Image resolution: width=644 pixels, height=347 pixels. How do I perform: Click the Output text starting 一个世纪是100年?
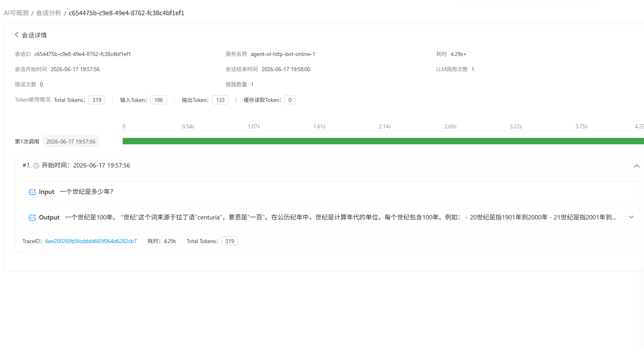[340, 217]
